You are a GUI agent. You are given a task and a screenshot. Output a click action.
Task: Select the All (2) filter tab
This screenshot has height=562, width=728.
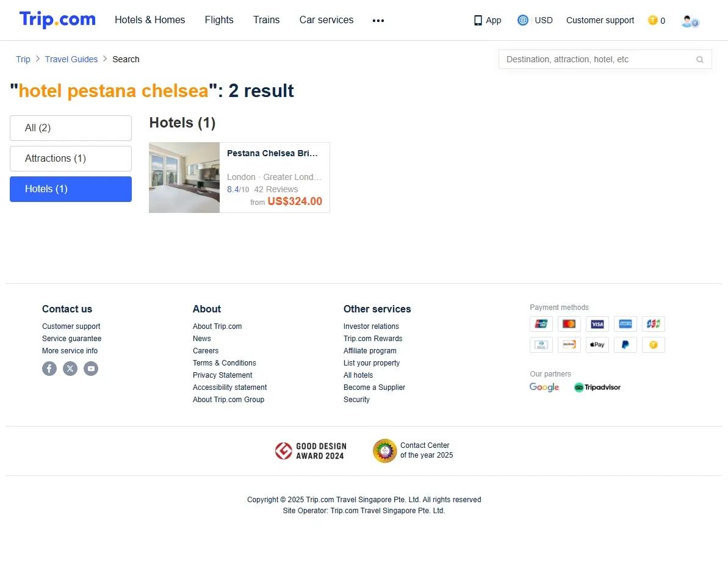(71, 128)
